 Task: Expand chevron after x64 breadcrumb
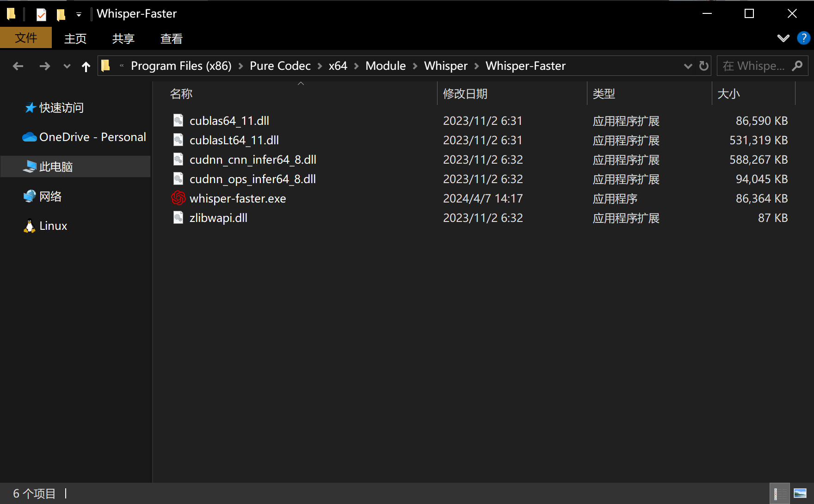[357, 66]
